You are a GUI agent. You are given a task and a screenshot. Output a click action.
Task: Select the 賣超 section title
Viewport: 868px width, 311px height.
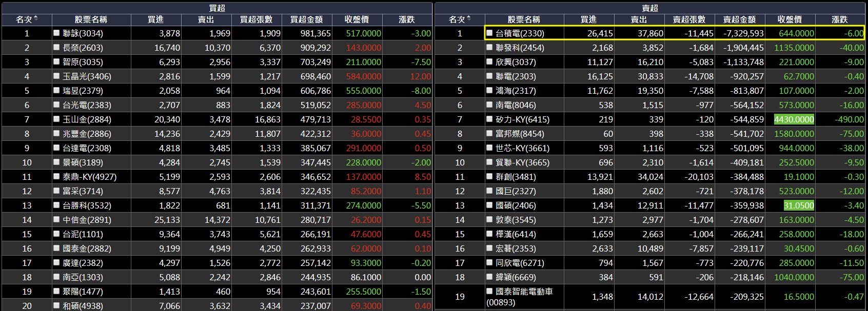click(650, 8)
